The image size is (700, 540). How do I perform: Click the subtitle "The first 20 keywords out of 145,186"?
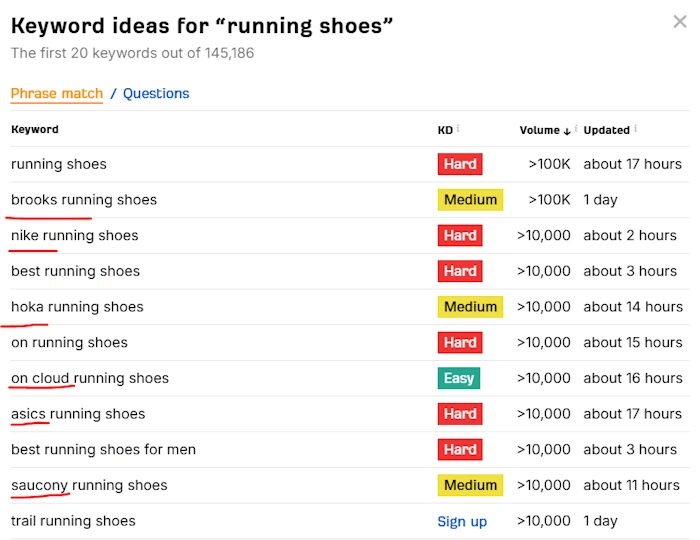pyautogui.click(x=132, y=53)
